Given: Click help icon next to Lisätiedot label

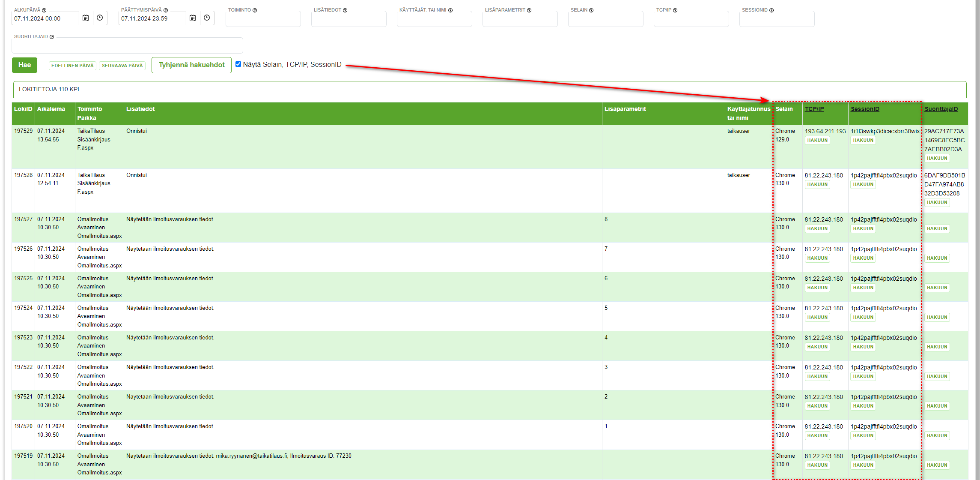Looking at the screenshot, I should click(x=345, y=10).
